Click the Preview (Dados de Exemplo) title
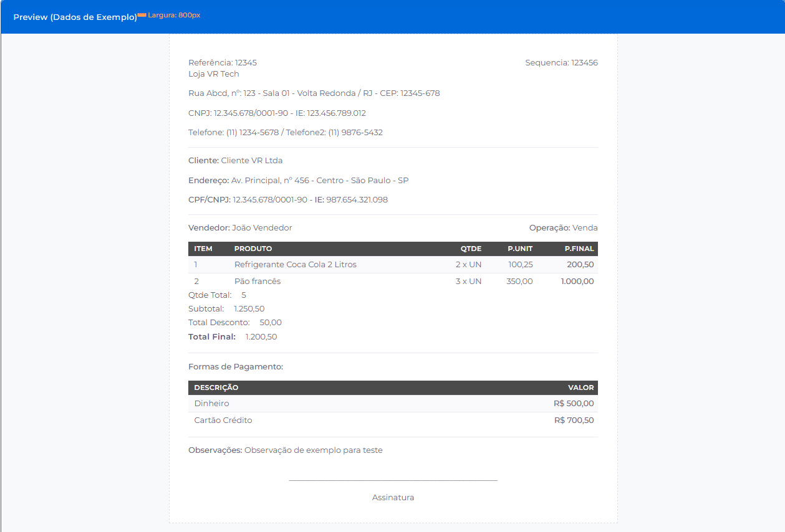 tap(75, 17)
